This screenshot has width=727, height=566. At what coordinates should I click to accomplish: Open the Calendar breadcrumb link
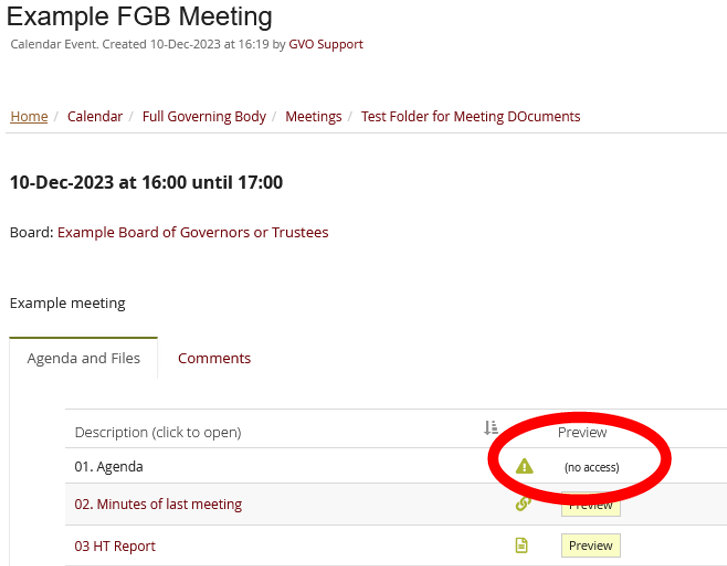pyautogui.click(x=95, y=116)
